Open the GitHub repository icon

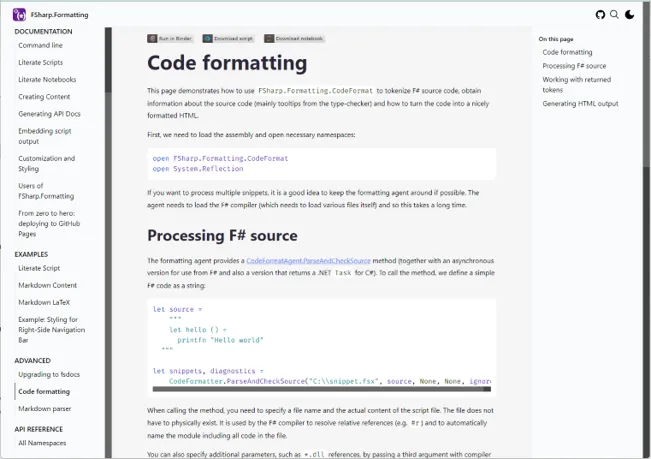(x=600, y=15)
